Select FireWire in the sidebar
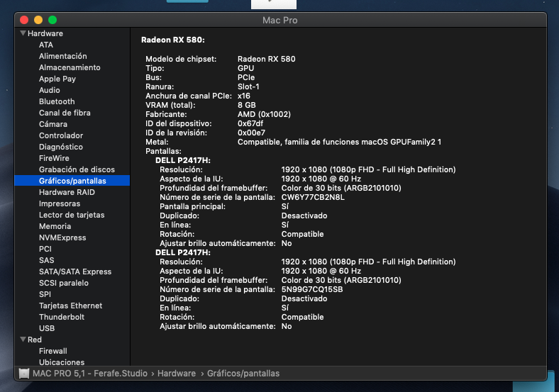 click(54, 158)
